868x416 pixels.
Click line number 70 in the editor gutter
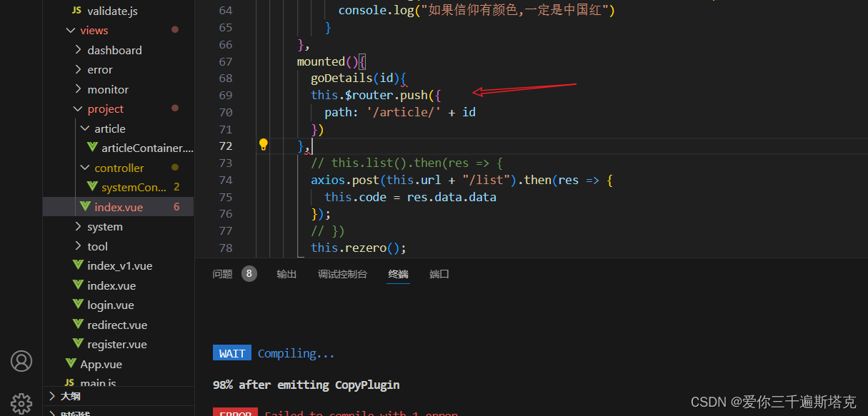pyautogui.click(x=226, y=111)
